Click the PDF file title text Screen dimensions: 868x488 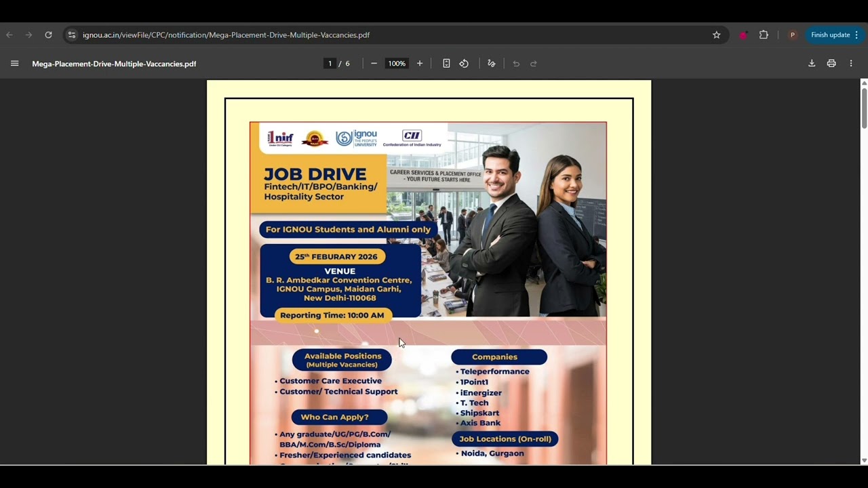(x=114, y=64)
